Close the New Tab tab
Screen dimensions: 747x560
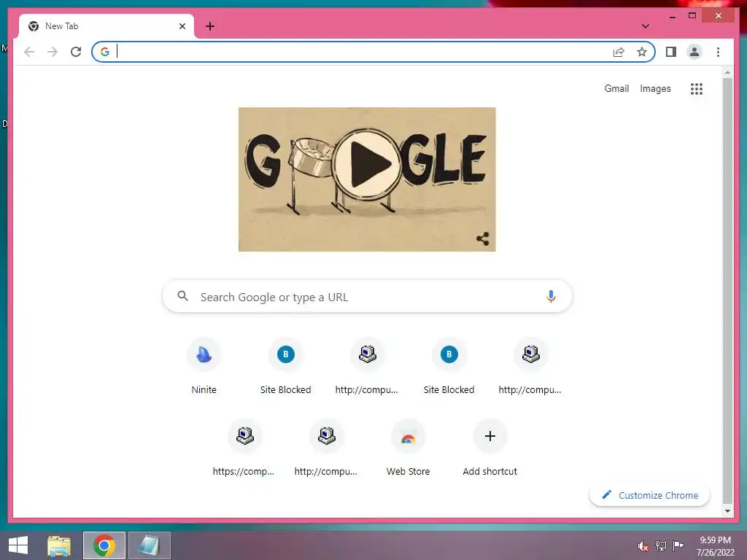tap(182, 26)
